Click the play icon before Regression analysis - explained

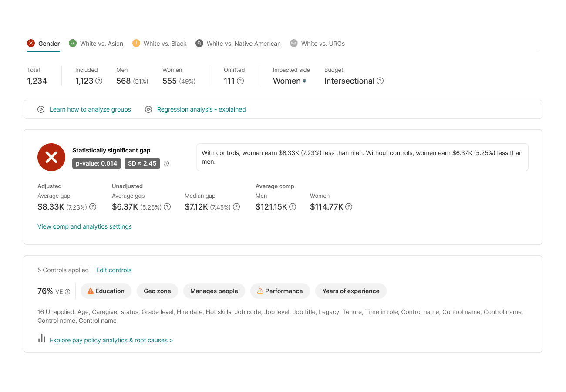(x=148, y=109)
